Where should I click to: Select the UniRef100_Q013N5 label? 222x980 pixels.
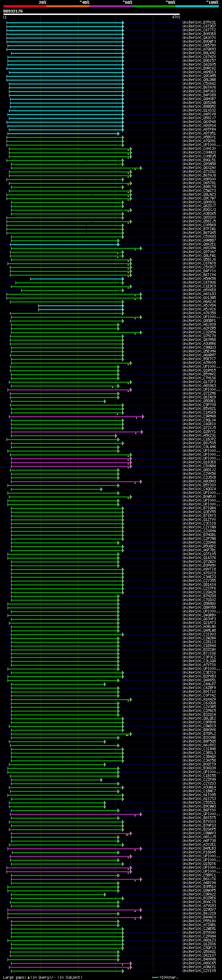(199, 298)
